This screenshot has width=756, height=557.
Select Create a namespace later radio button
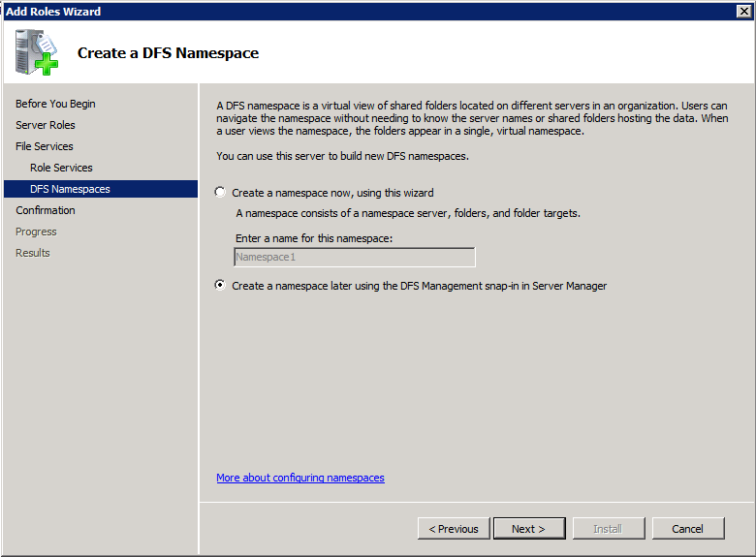click(220, 285)
